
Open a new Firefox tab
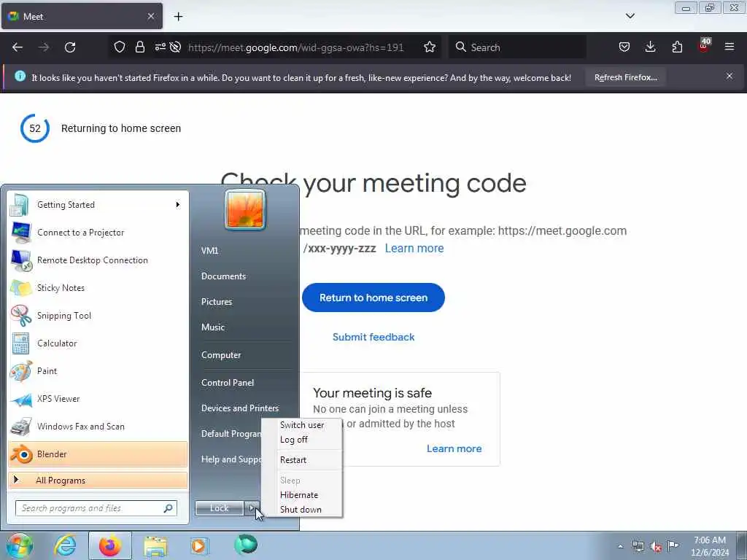tap(178, 17)
